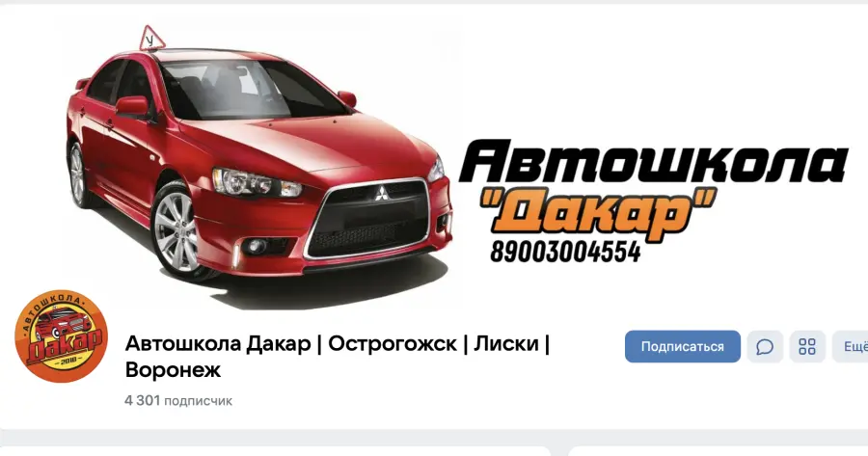The width and height of the screenshot is (868, 456).
Task: Click the black front grille of the car
Action: (368, 220)
